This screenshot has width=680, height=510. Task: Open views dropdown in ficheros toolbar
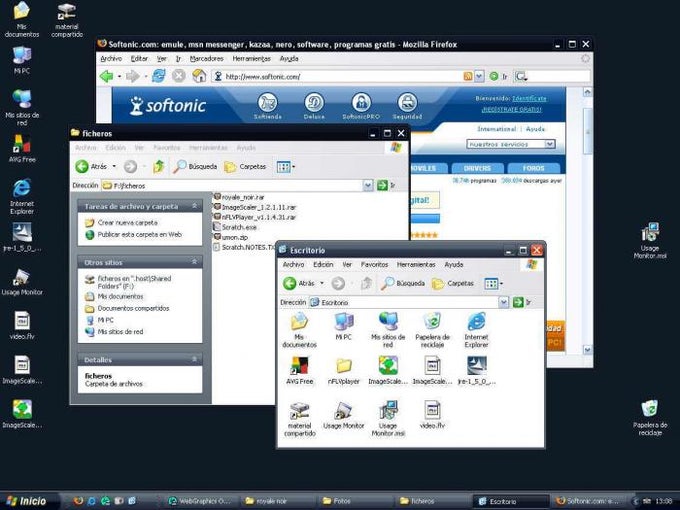[x=294, y=167]
